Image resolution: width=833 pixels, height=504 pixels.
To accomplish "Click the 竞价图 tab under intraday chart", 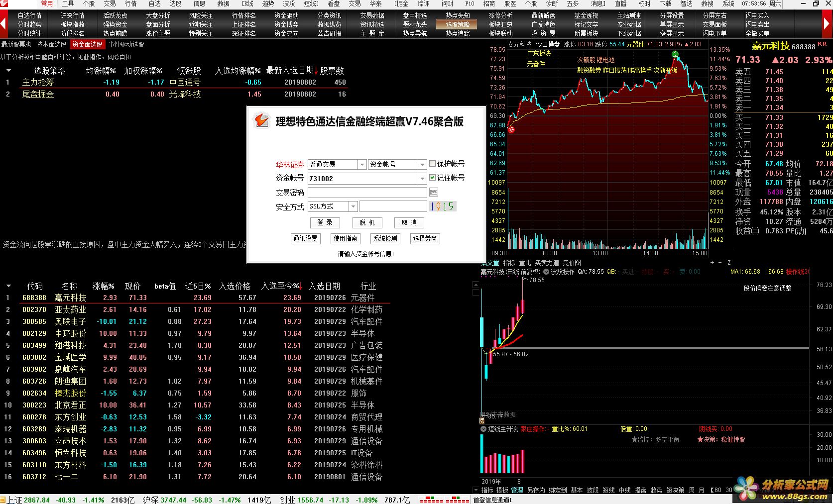I will 572,263.
